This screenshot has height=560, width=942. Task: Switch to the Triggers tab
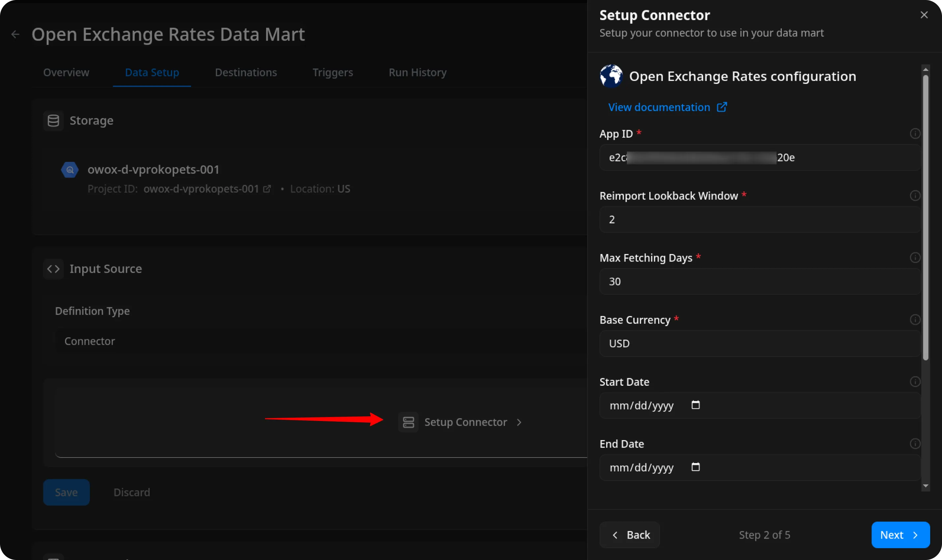[333, 72]
